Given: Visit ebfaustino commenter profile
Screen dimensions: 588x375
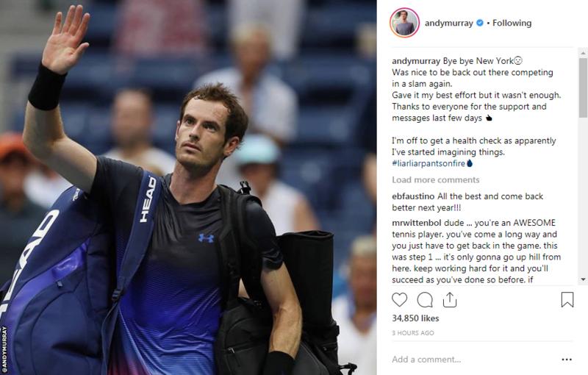Looking at the screenshot, I should pyautogui.click(x=413, y=196).
